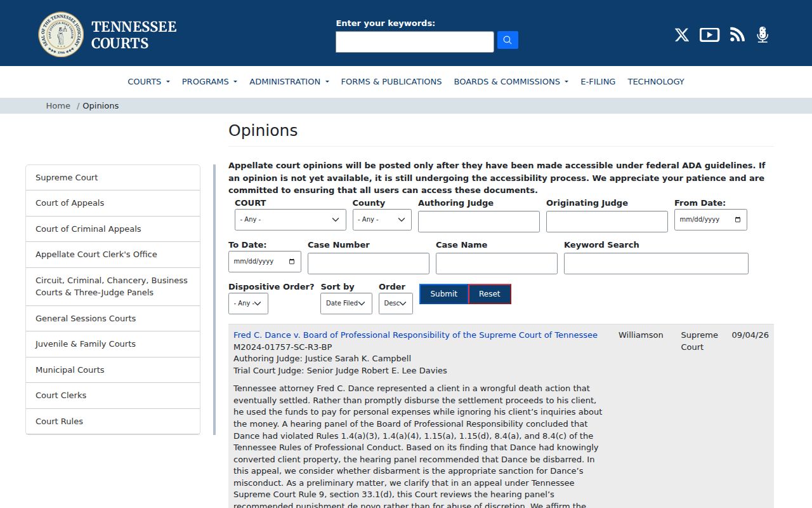Click the Tennessee Courts seal logo

click(x=61, y=34)
